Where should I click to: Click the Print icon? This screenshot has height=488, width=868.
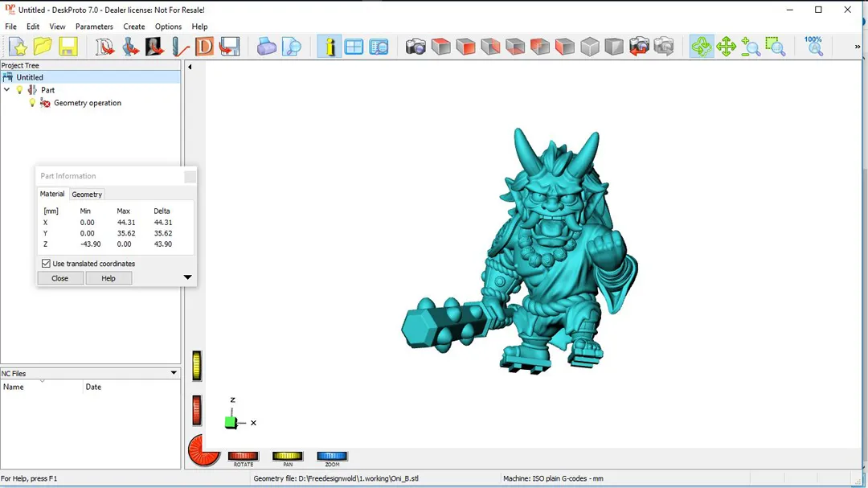(x=266, y=47)
